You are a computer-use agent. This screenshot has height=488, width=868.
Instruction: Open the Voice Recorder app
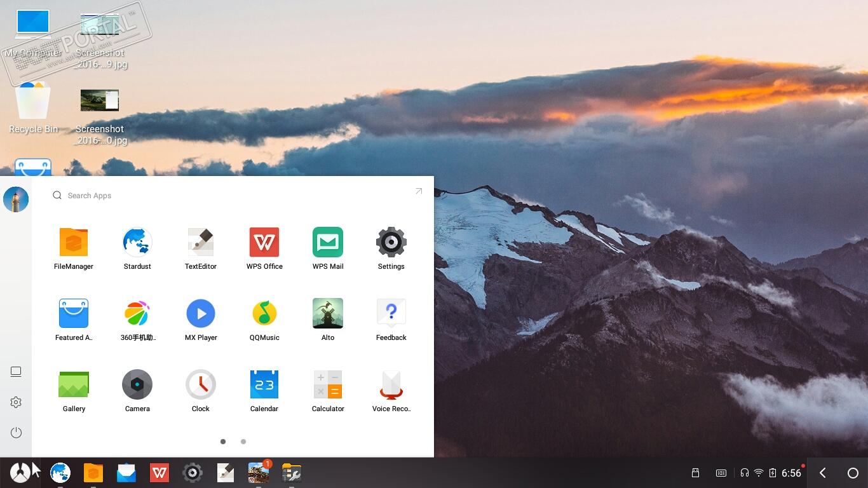click(x=391, y=391)
